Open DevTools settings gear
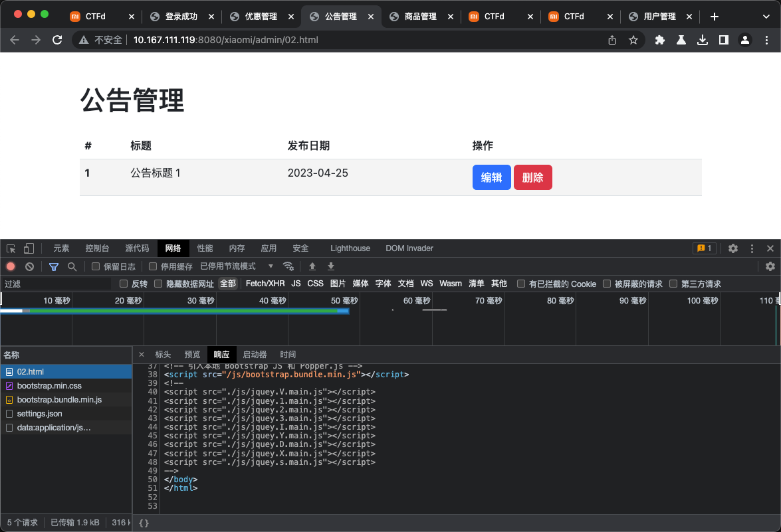 point(732,248)
